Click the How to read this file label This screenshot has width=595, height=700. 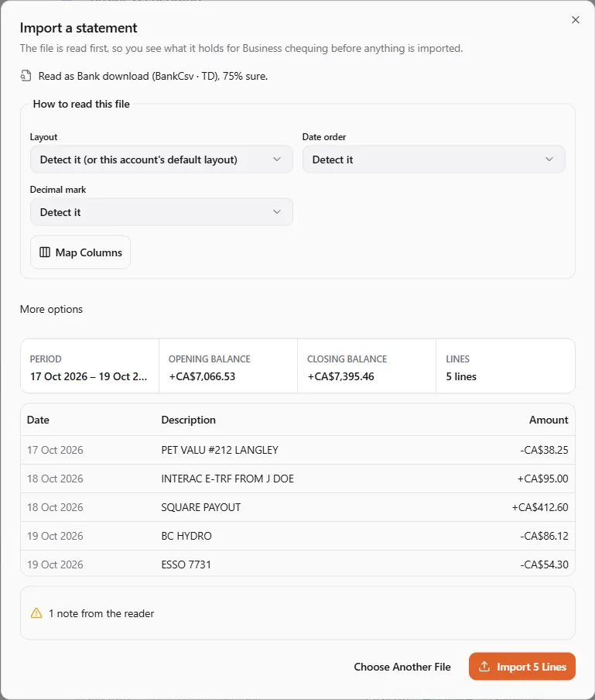(x=81, y=104)
